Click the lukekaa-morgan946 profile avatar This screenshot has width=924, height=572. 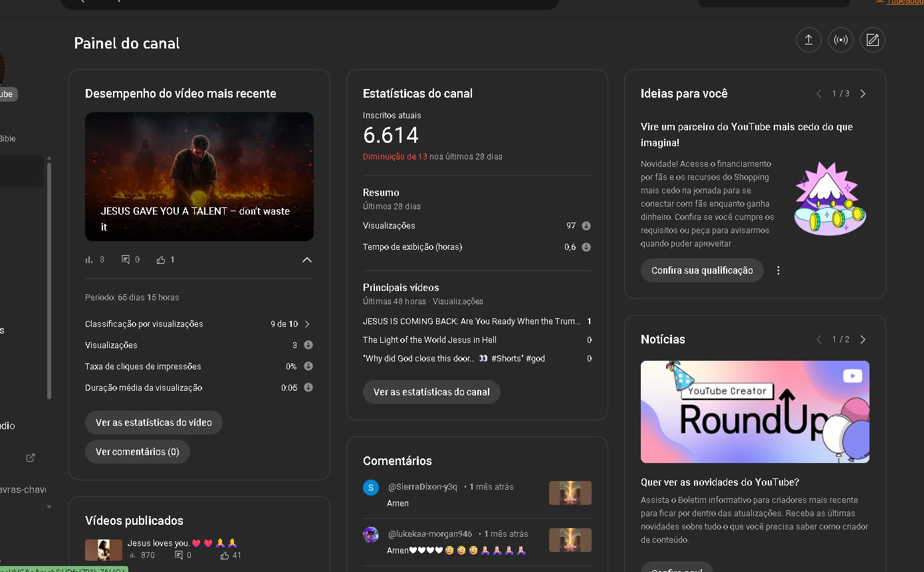pyautogui.click(x=371, y=535)
